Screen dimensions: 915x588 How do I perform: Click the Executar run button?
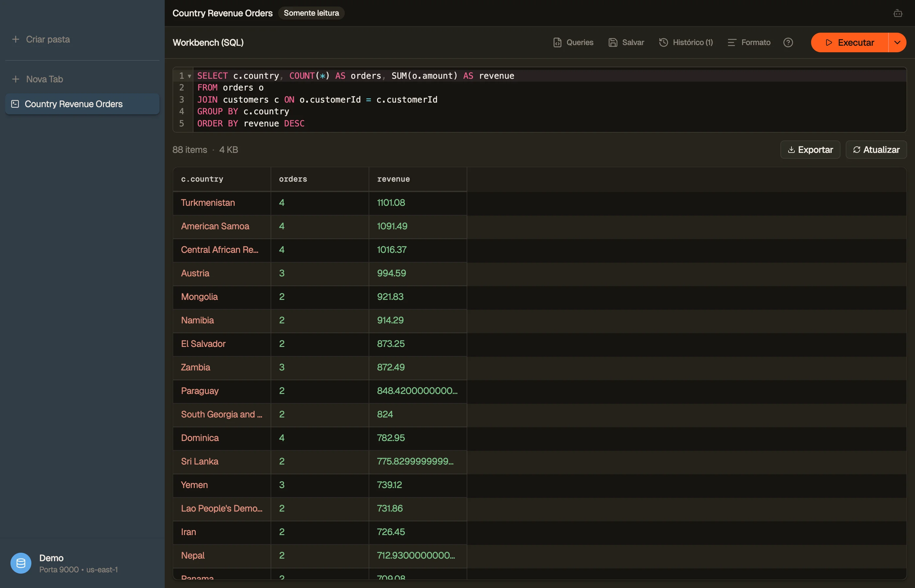click(849, 42)
